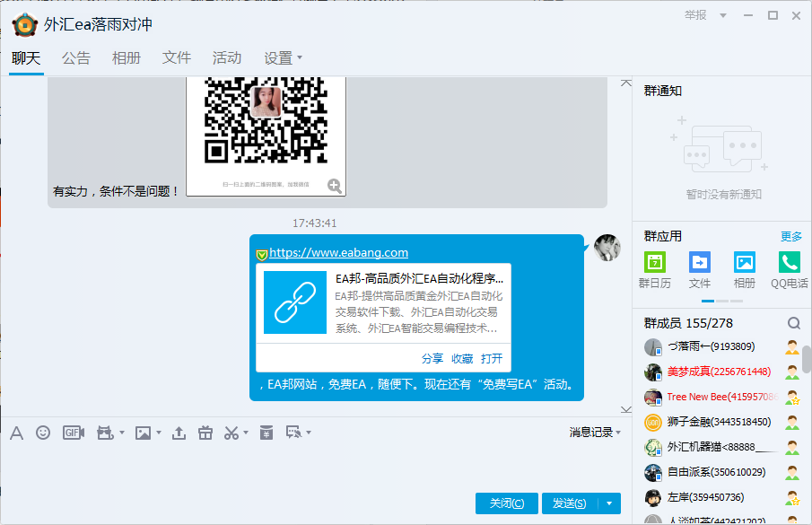Click the group avatar in title bar
Screen dimensions: 812x525
[x=25, y=24]
